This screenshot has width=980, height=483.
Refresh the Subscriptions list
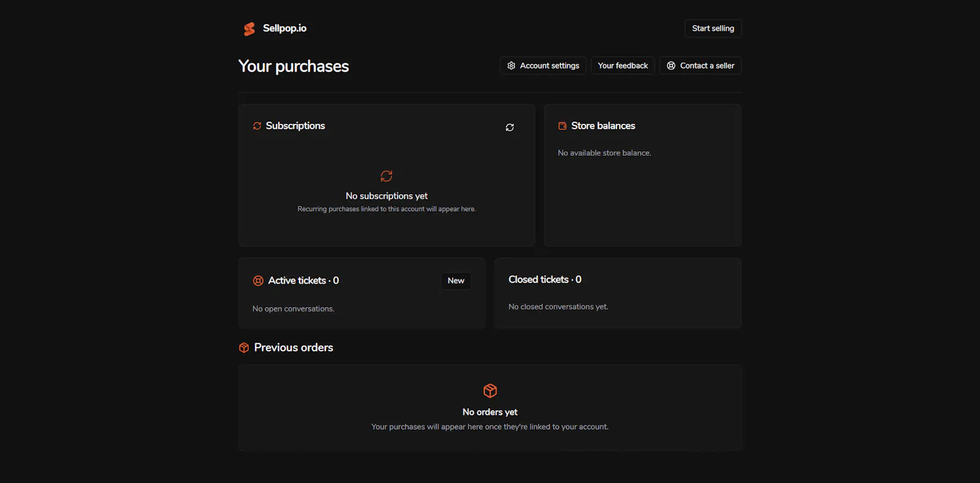510,127
